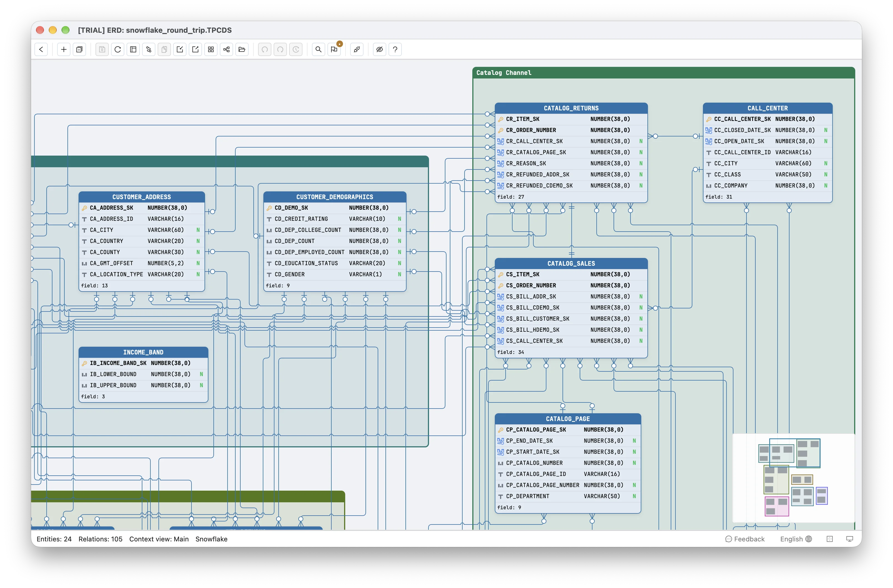Select the IB_UPPER_BOUND column row

(143, 385)
